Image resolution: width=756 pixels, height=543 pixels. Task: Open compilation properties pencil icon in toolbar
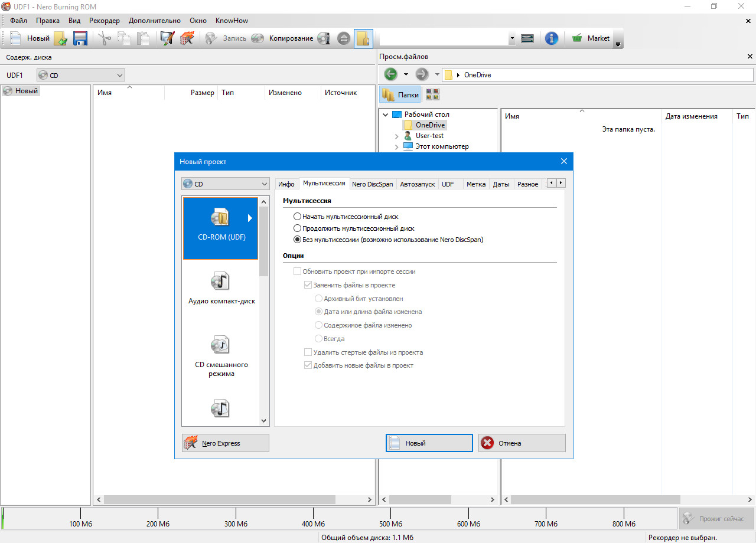click(x=168, y=38)
